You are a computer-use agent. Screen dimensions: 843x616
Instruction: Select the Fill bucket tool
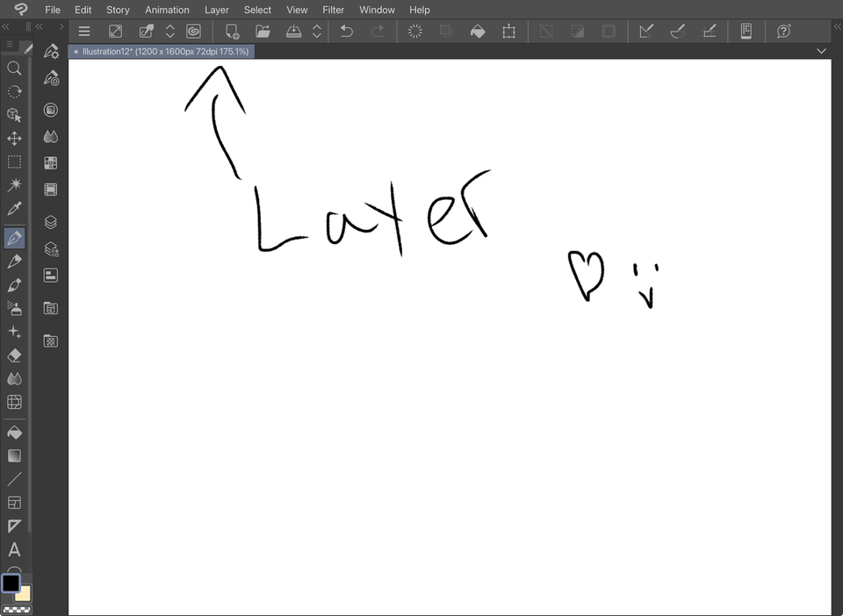(14, 432)
